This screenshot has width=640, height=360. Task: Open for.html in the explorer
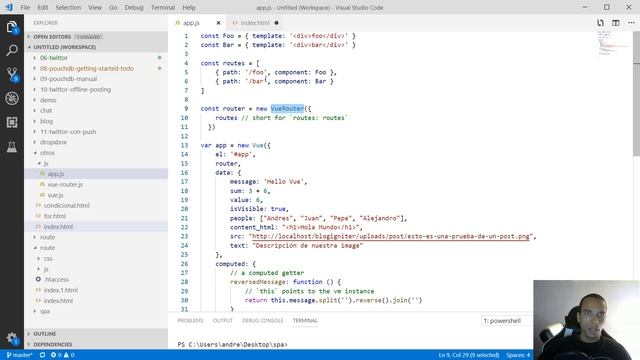point(96,216)
